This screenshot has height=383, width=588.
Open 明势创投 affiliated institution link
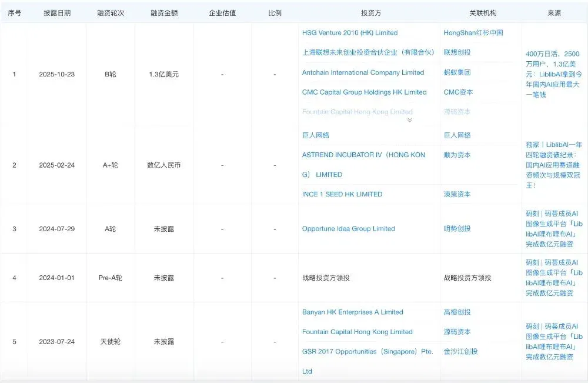pyautogui.click(x=457, y=229)
